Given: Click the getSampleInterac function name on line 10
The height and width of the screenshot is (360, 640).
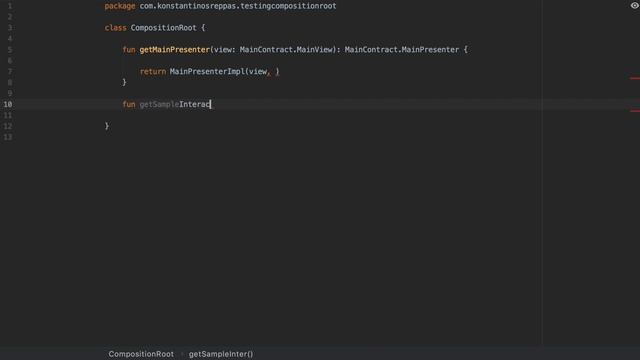Looking at the screenshot, I should 175,104.
